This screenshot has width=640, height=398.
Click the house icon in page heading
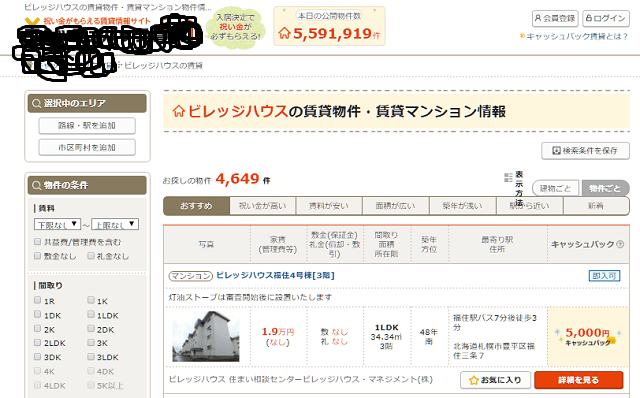(179, 111)
